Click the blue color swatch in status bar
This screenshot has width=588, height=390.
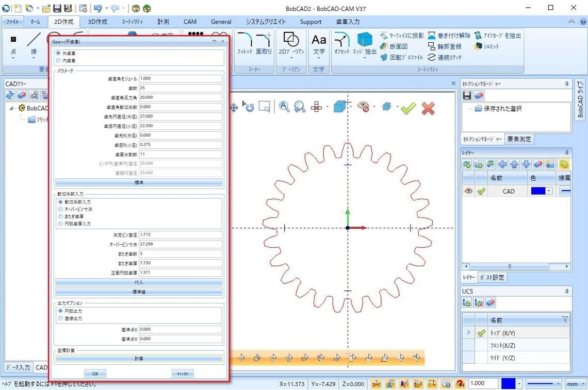pyautogui.click(x=508, y=384)
